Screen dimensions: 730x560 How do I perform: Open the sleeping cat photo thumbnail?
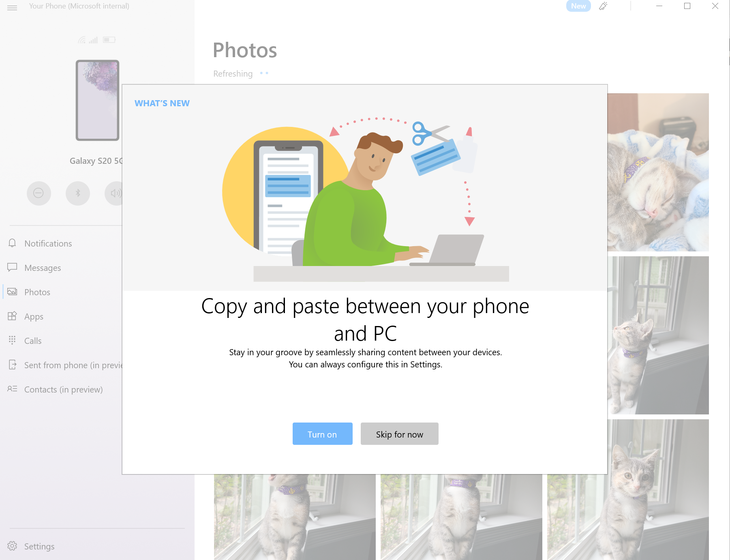click(658, 172)
